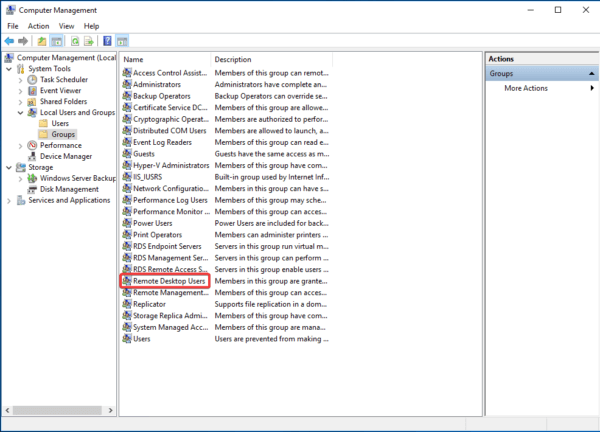Click the Up one level folder icon
Viewport: 600px width, 432px height.
(42, 41)
